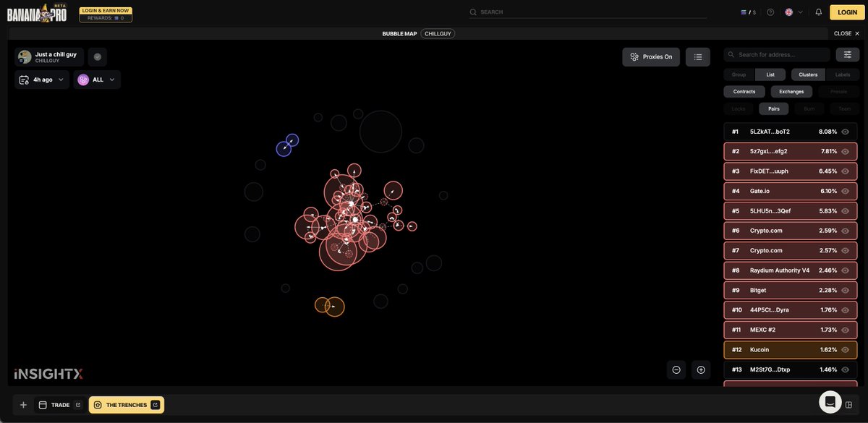
Task: Click the Just a chill guy token avatar
Action: 25,57
